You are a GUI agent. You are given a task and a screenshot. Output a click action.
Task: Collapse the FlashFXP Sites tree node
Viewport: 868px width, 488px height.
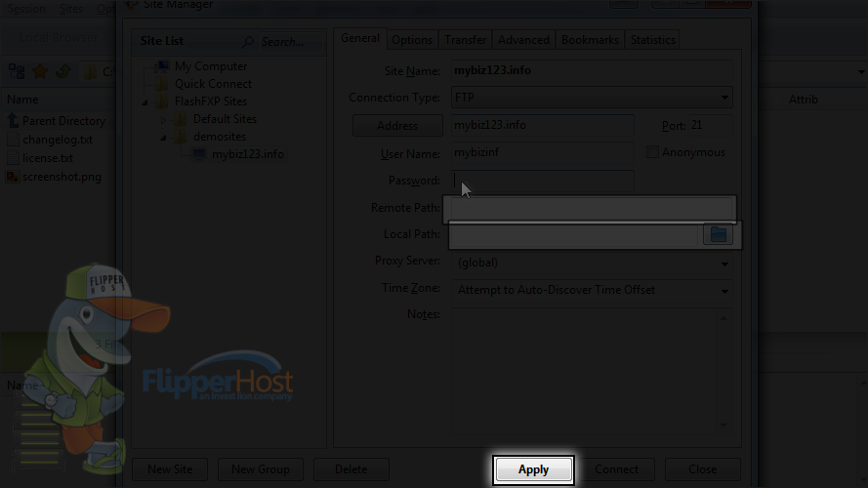click(145, 102)
